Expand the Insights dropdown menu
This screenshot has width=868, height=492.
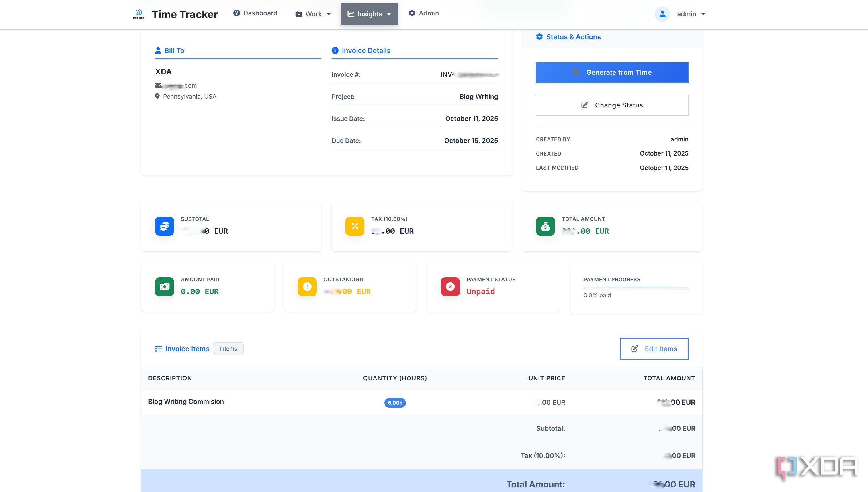click(369, 14)
